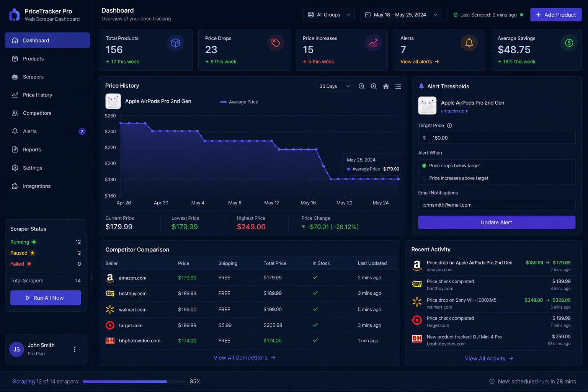Click B&H logo in competitor table
Image resolution: width=588 pixels, height=392 pixels.
(110, 341)
